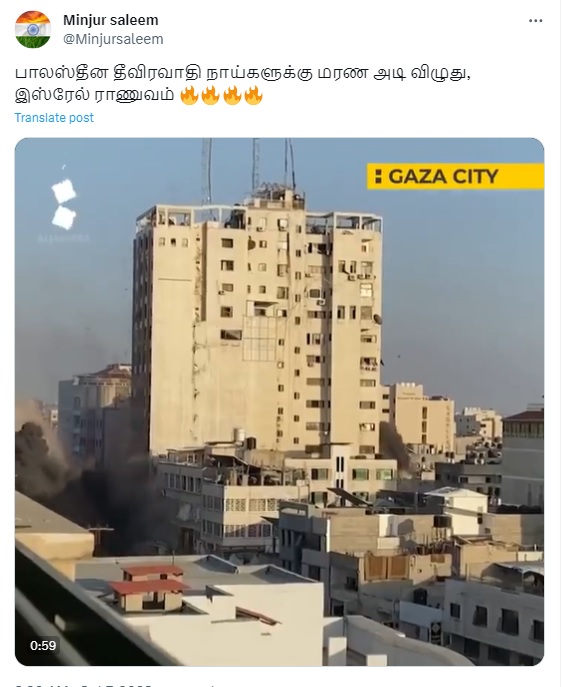This screenshot has width=562, height=687.
Task: Click the dark smoke plume in video
Action: pos(79,491)
